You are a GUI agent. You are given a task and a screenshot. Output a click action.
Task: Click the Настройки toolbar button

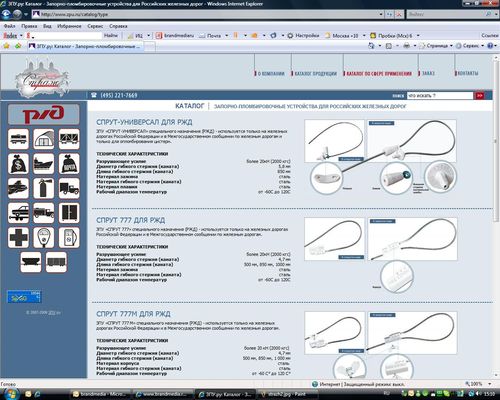click(x=303, y=35)
